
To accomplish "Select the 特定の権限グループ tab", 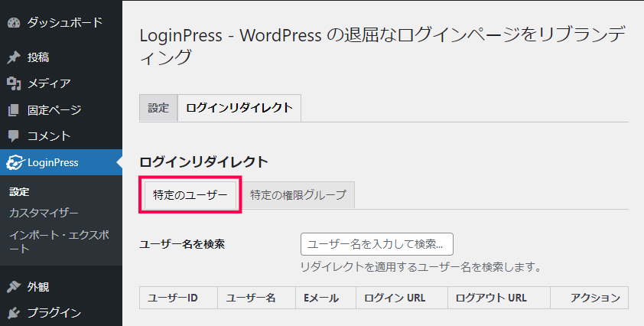I will tap(298, 195).
